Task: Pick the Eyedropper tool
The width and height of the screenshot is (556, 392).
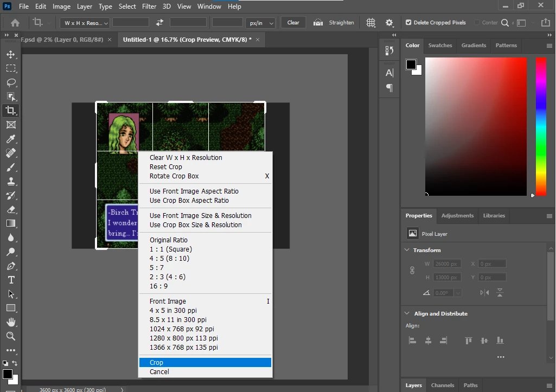Action: point(10,139)
